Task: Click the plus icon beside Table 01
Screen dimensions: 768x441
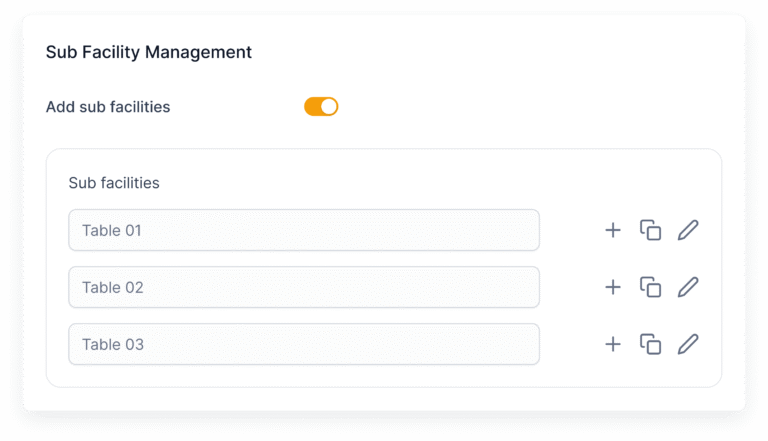Action: point(613,231)
